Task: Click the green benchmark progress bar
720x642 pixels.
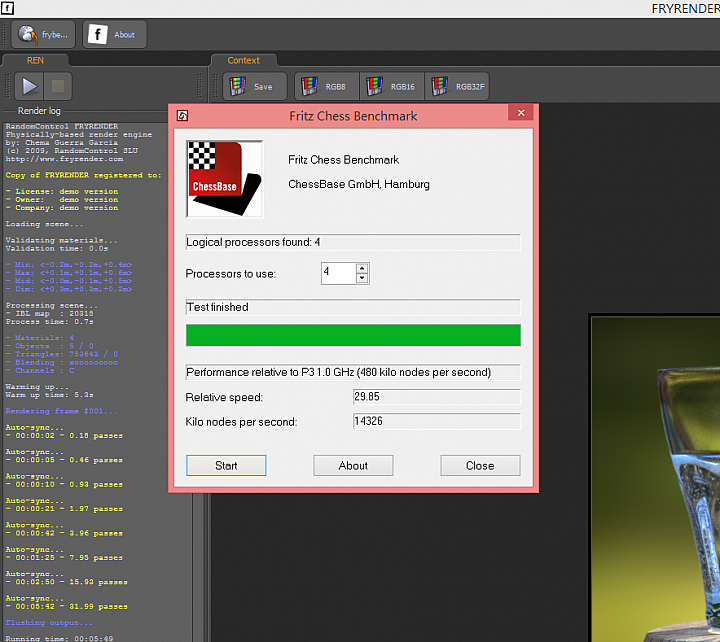Action: pyautogui.click(x=353, y=335)
